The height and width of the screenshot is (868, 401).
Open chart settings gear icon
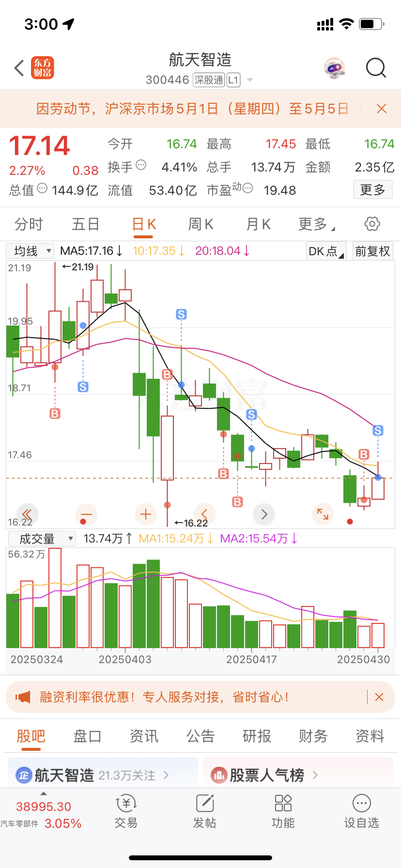(372, 224)
